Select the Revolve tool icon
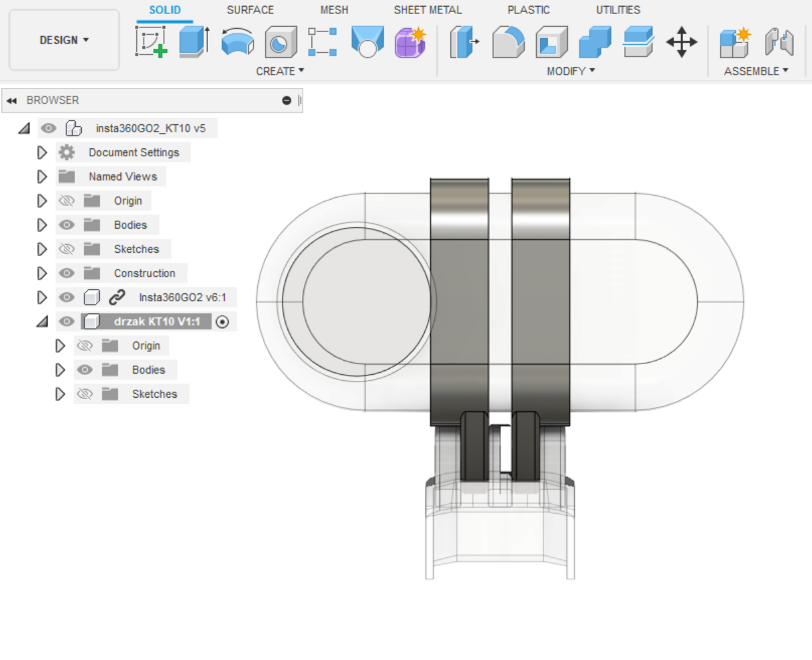The height and width of the screenshot is (660, 812). pyautogui.click(x=238, y=42)
